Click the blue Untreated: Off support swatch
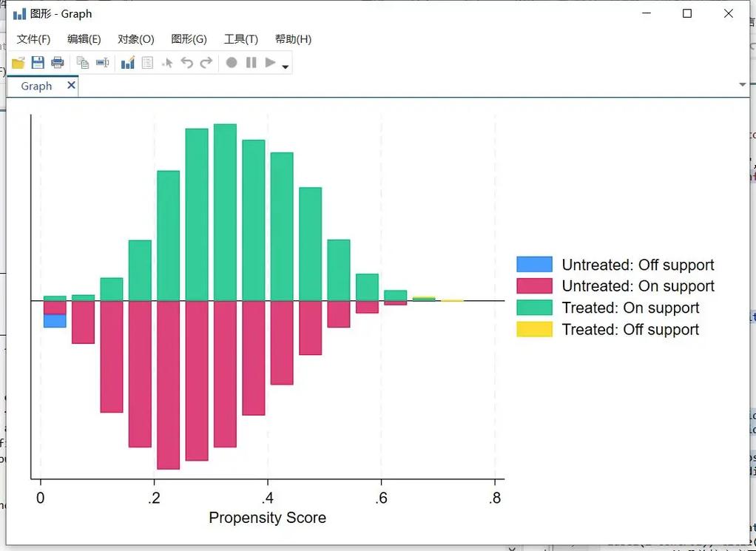756x551 pixels. 534,264
